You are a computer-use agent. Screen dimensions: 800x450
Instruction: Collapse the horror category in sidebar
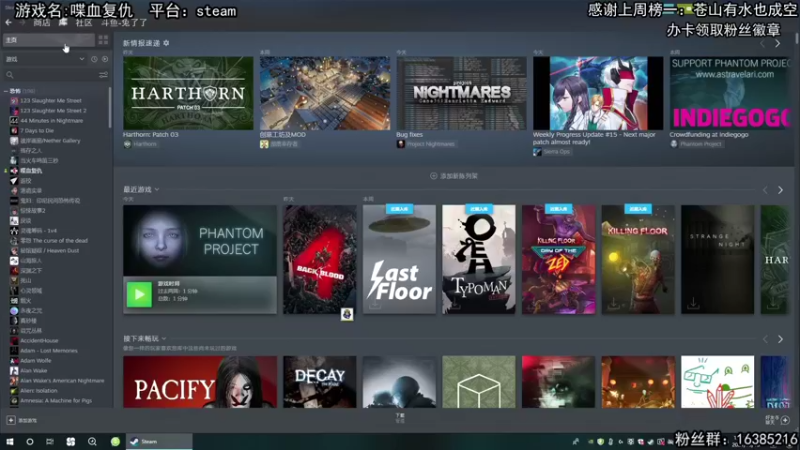[x=6, y=91]
